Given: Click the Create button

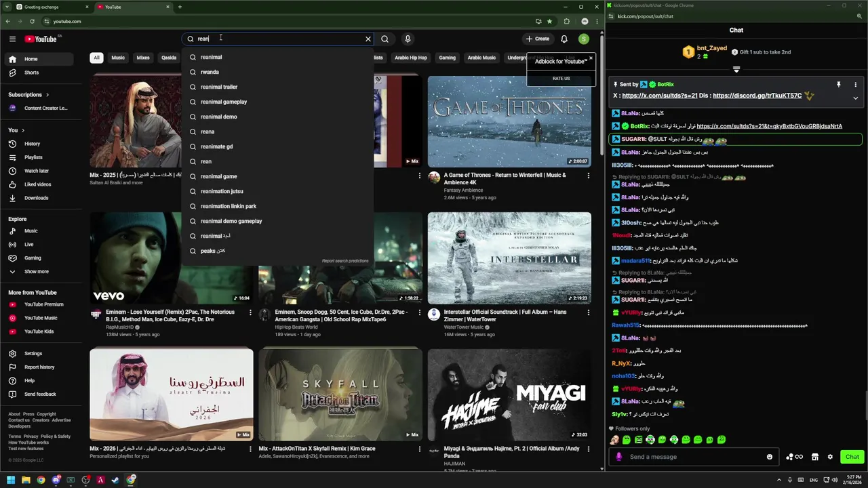Looking at the screenshot, I should pyautogui.click(x=538, y=39).
